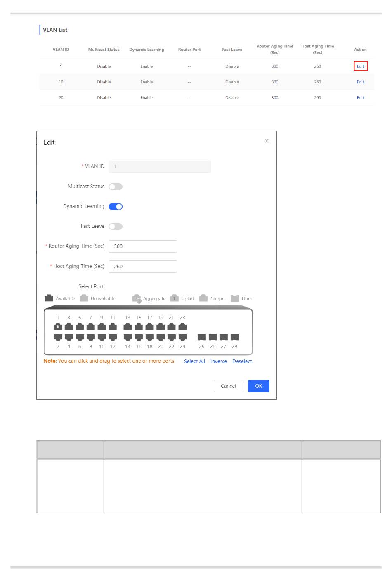Select fiber port 25

(x=201, y=337)
